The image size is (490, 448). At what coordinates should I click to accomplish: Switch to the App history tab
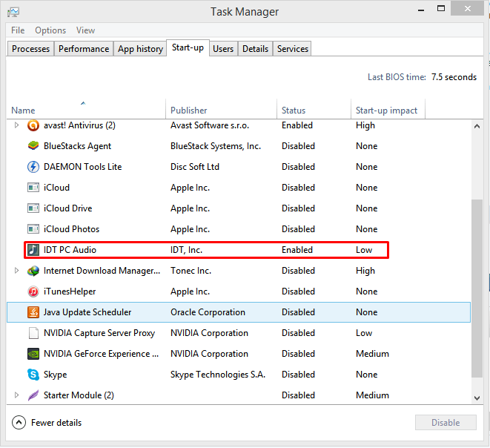click(x=140, y=49)
